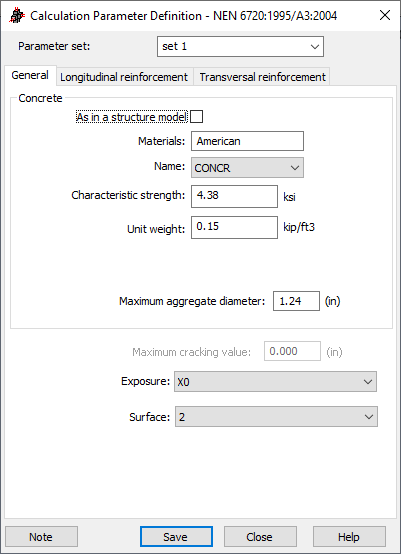Click the Maximum cracking value field
401x554 pixels.
[x=292, y=351]
